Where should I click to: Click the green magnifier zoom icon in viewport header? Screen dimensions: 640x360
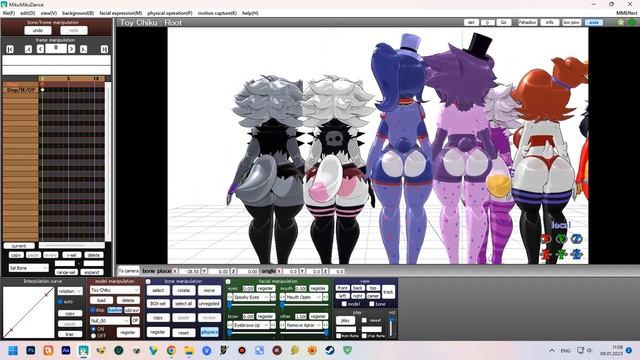tap(621, 22)
